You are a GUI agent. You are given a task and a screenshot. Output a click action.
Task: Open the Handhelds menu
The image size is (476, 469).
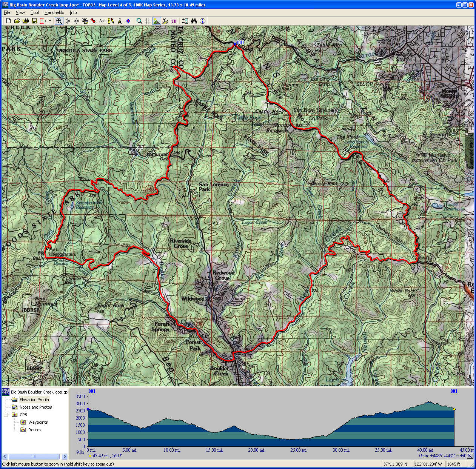pyautogui.click(x=54, y=12)
